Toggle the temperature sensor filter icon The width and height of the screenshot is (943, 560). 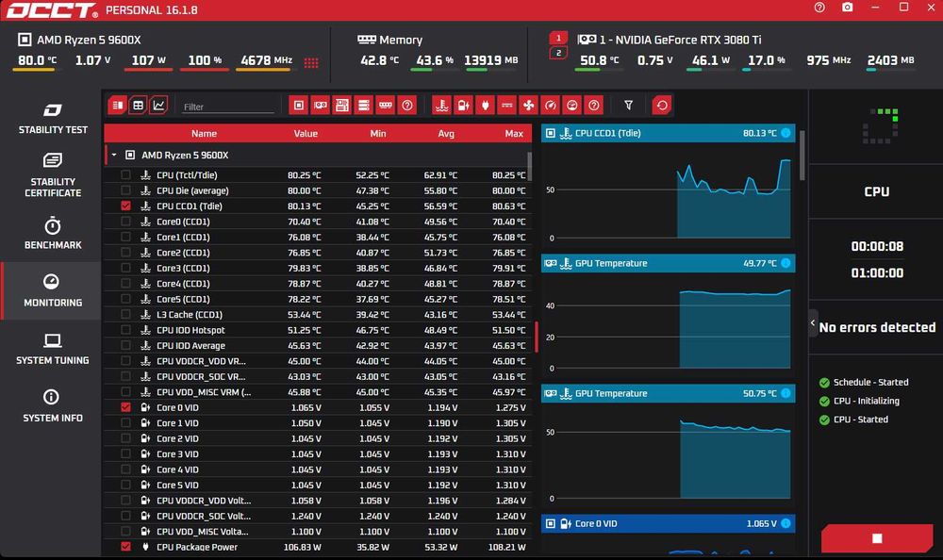(x=442, y=106)
